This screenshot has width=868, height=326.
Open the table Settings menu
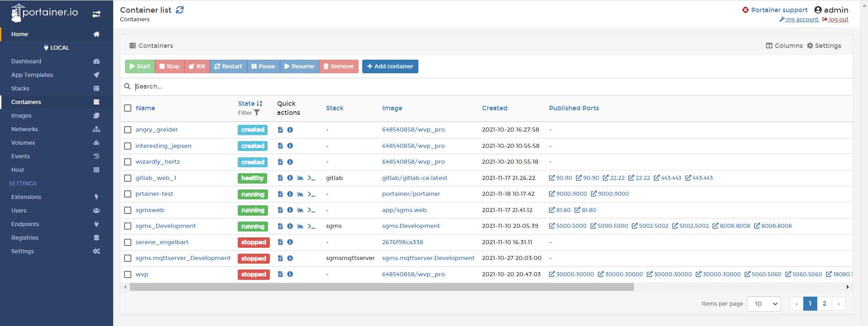click(x=824, y=46)
